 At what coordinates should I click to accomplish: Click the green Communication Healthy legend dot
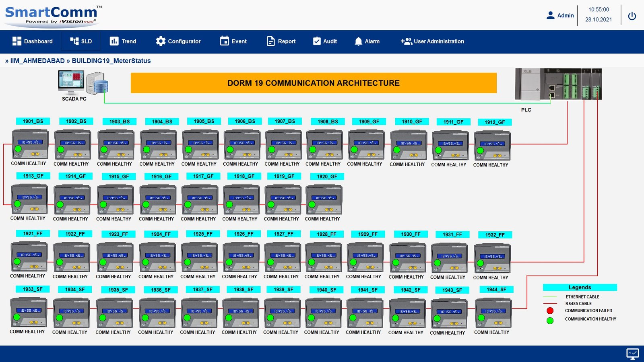click(550, 321)
